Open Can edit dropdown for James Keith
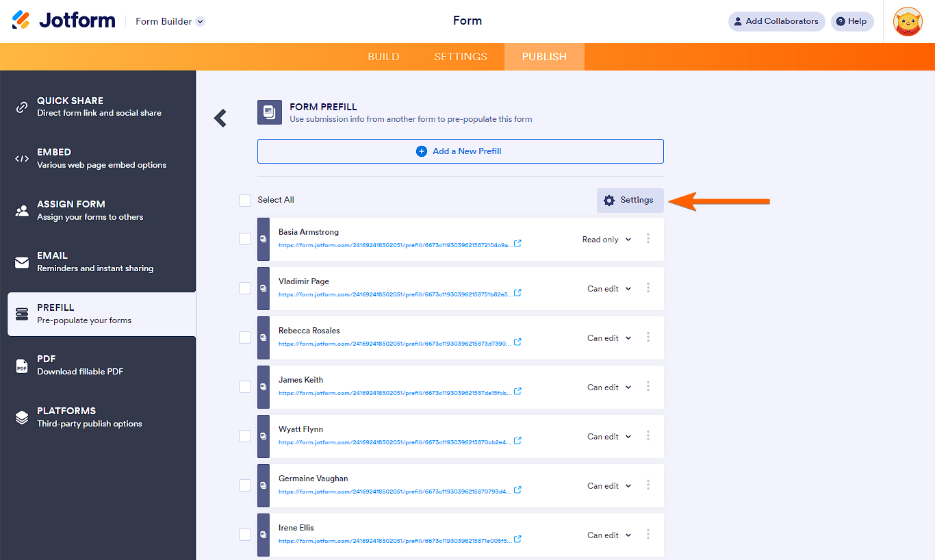 (609, 387)
